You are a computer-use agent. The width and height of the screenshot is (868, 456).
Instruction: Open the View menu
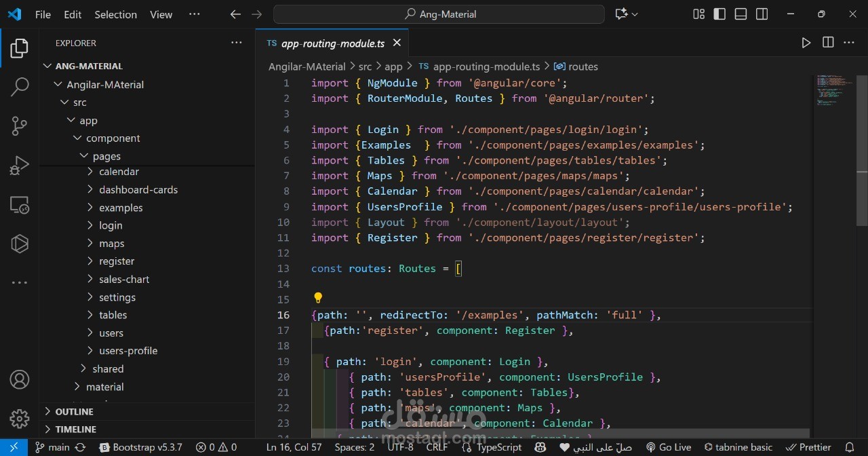[x=161, y=14]
